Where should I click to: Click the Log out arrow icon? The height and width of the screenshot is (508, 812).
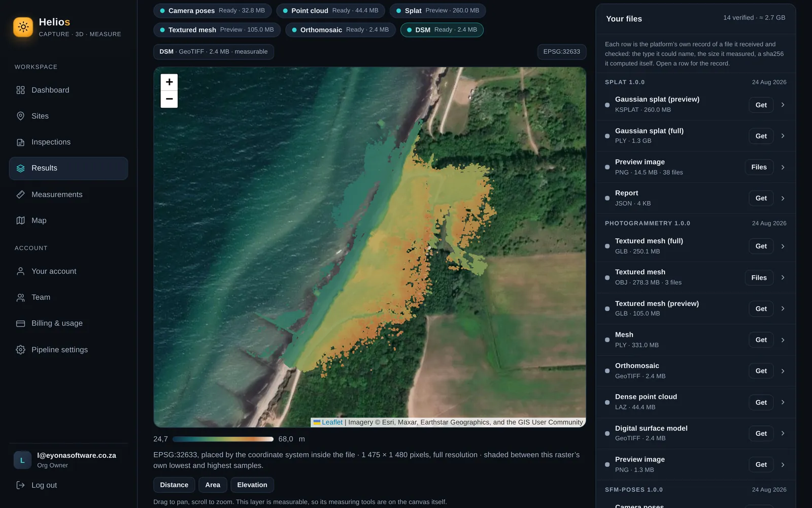pos(20,485)
